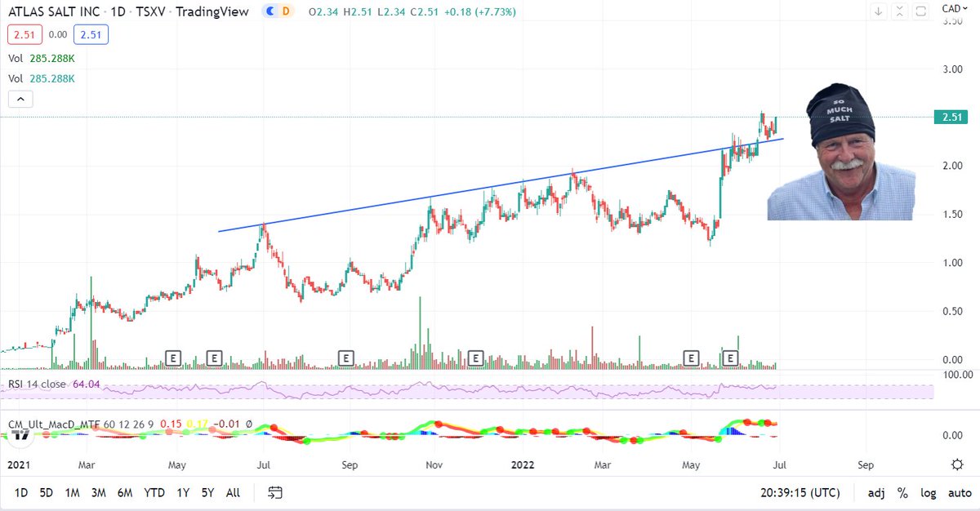Select the 5Y date range
Viewport: 980px width, 511px height.
point(207,493)
